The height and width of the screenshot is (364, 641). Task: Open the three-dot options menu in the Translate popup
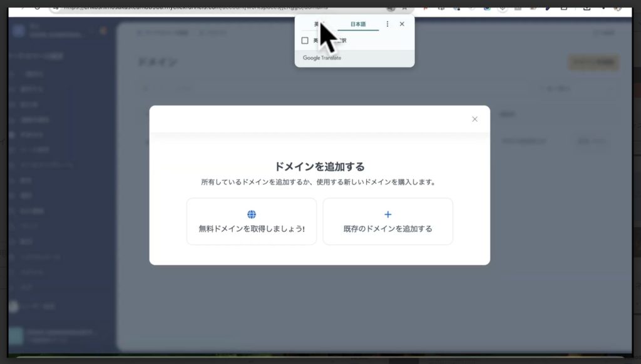tap(387, 24)
